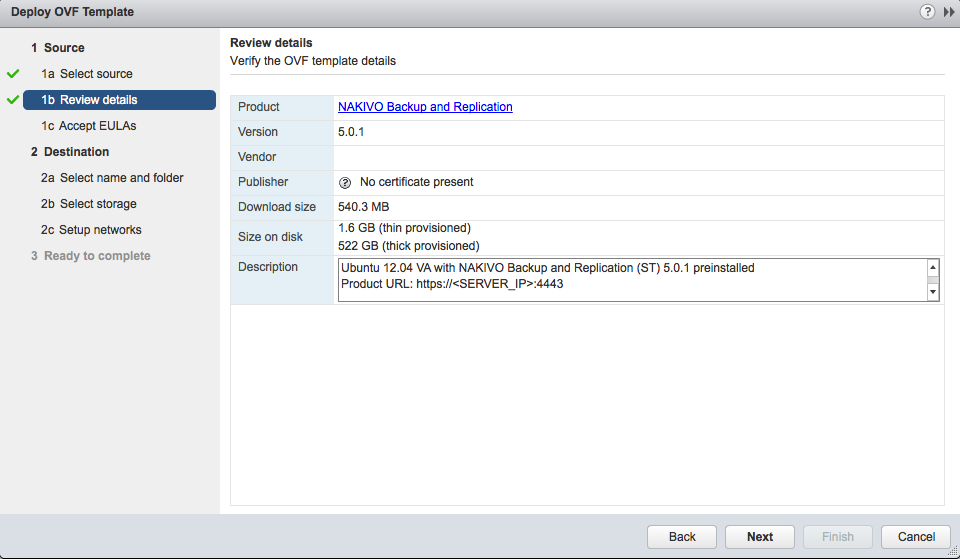Click the Back button
960x559 pixels.
[x=682, y=537]
